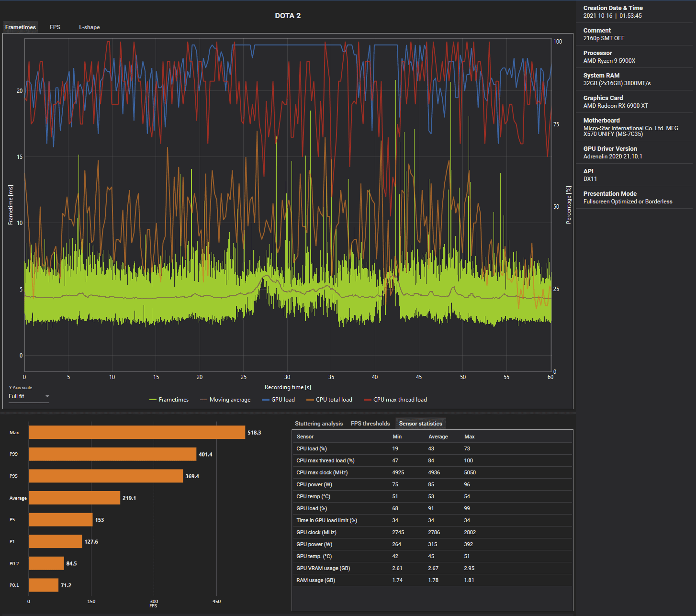This screenshot has height=616, width=696.
Task: Click the Comment value 2160p SMT OFF
Action: (604, 38)
